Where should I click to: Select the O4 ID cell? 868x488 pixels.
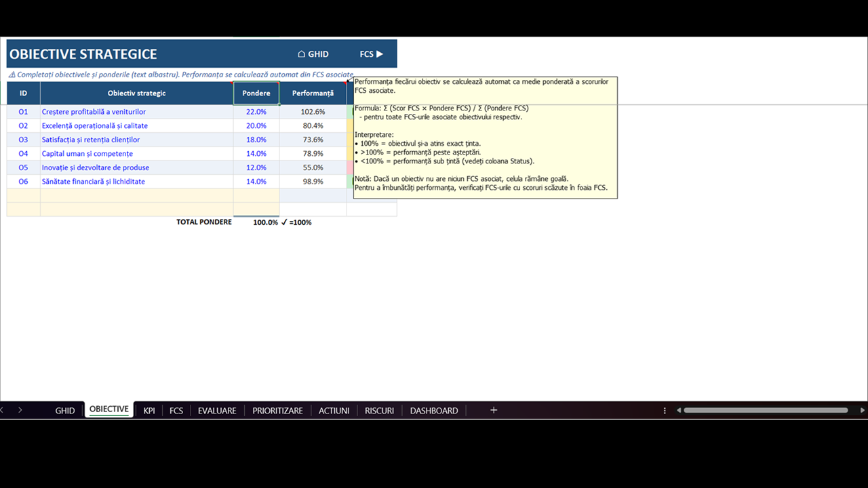tap(24, 154)
